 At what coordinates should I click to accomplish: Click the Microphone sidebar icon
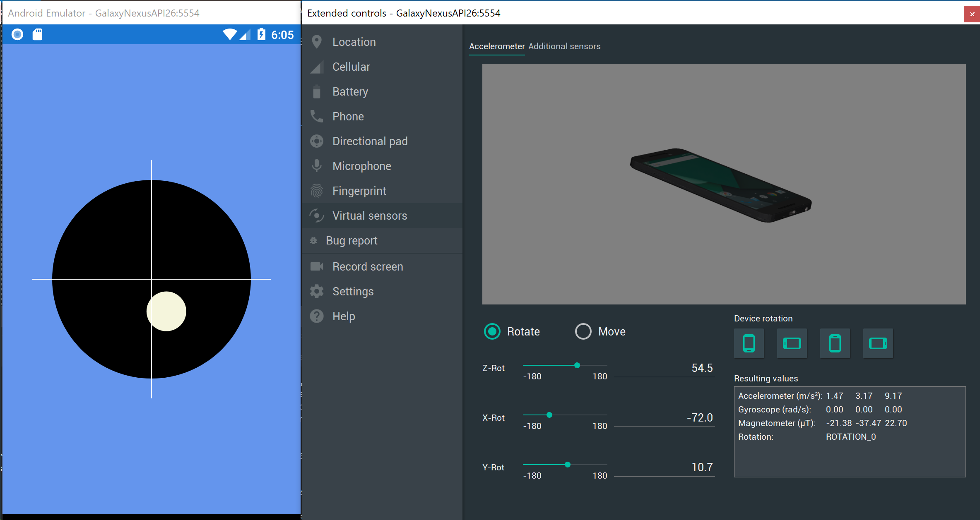tap(317, 166)
